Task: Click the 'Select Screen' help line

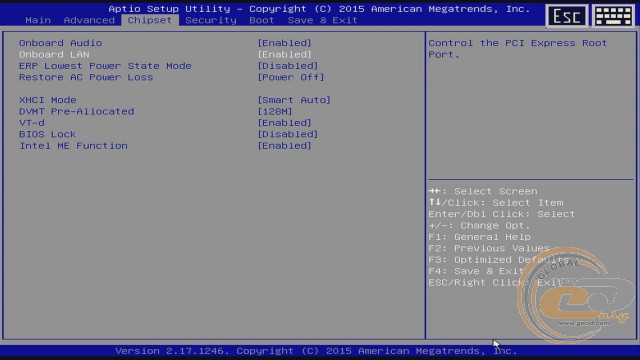Action: [483, 191]
